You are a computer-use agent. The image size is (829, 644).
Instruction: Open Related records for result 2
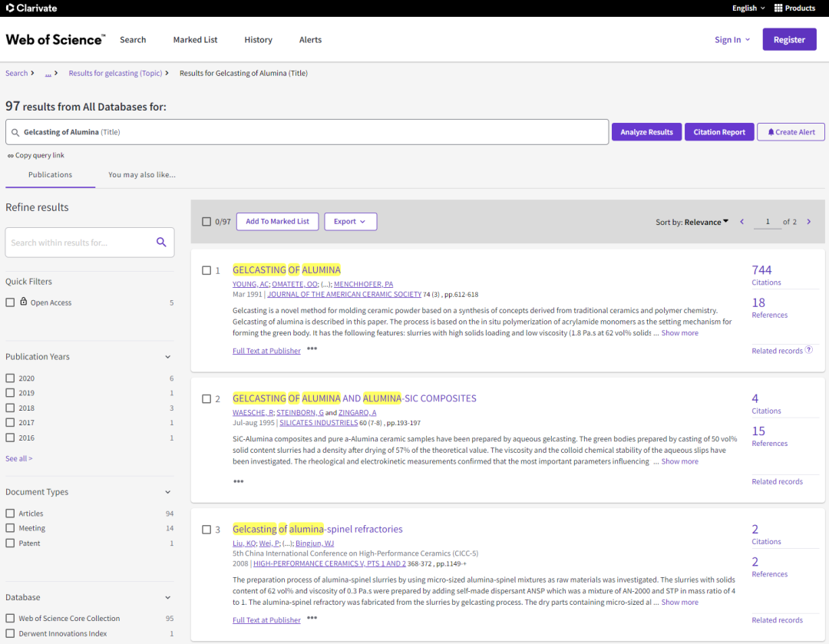pos(777,482)
